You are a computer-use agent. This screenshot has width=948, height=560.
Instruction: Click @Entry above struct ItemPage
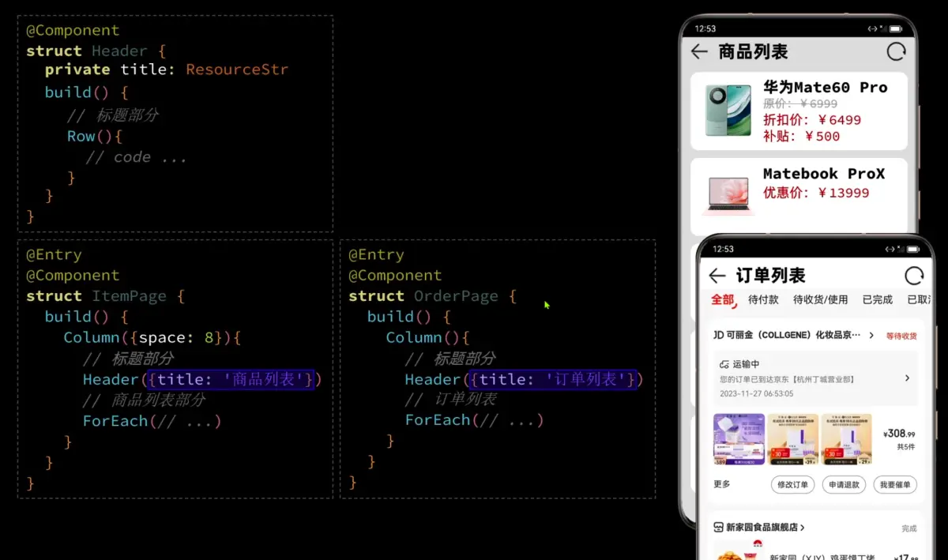pyautogui.click(x=54, y=255)
